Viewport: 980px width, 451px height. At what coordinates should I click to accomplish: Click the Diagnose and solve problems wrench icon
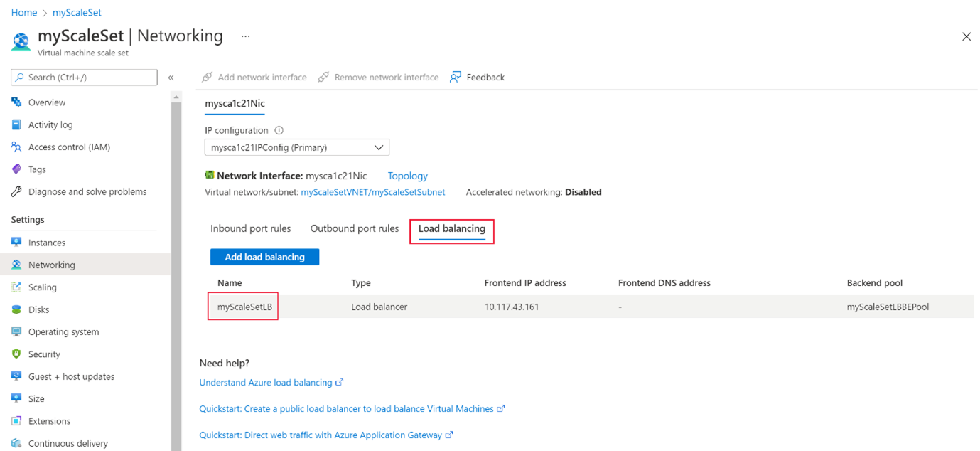(16, 191)
